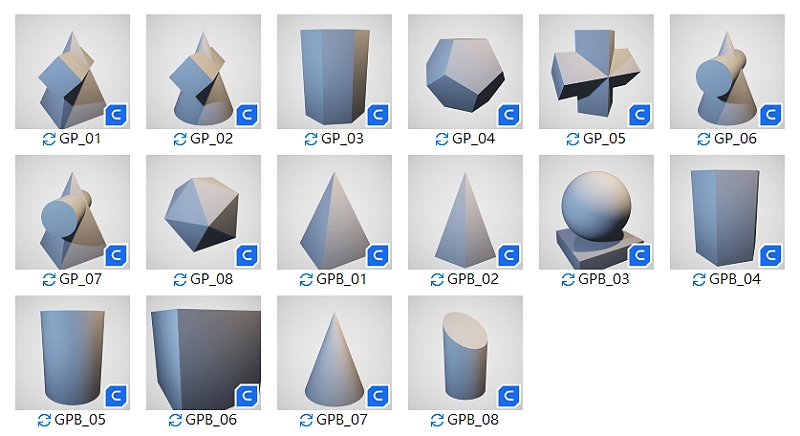
Task: Click the GP_02 file name label
Action: pos(211,139)
